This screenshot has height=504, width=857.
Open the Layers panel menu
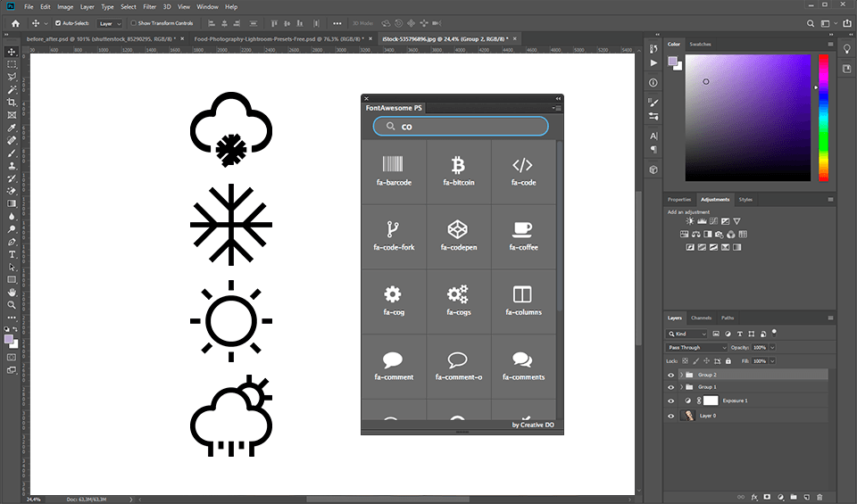tap(830, 318)
